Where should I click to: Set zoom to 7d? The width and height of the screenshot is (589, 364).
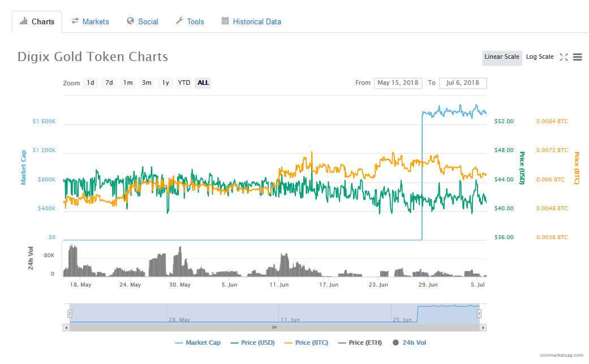click(109, 83)
